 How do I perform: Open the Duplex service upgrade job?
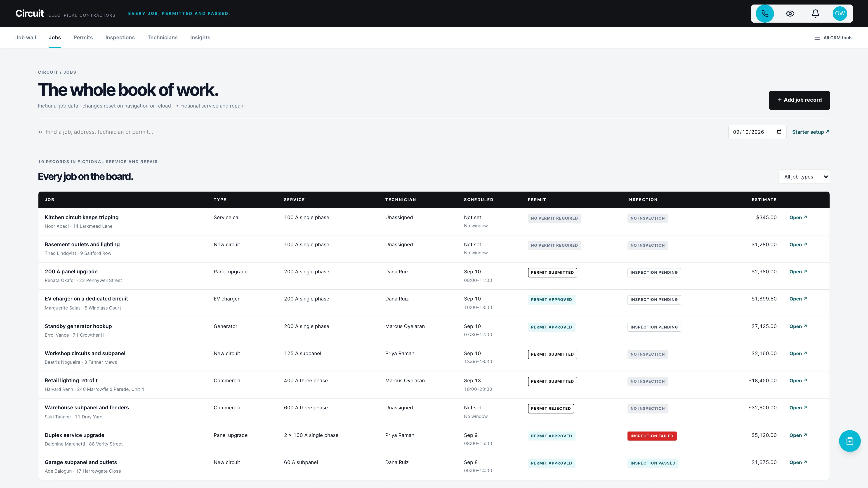[x=798, y=435]
